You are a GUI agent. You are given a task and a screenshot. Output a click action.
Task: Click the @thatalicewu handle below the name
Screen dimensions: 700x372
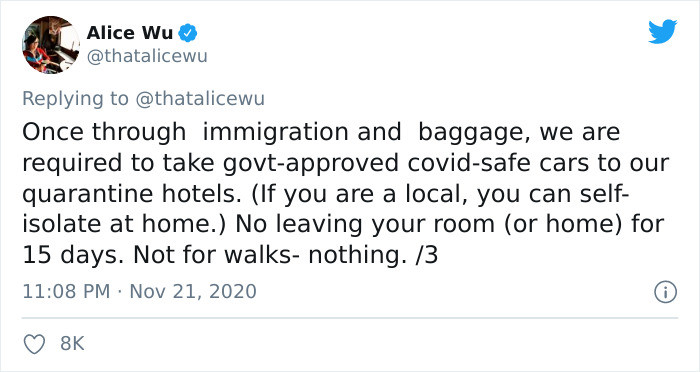coord(147,57)
